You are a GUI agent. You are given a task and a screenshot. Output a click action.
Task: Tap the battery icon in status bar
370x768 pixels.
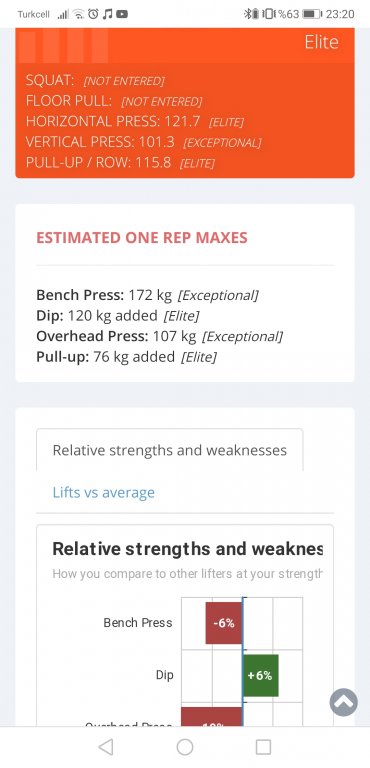point(312,14)
